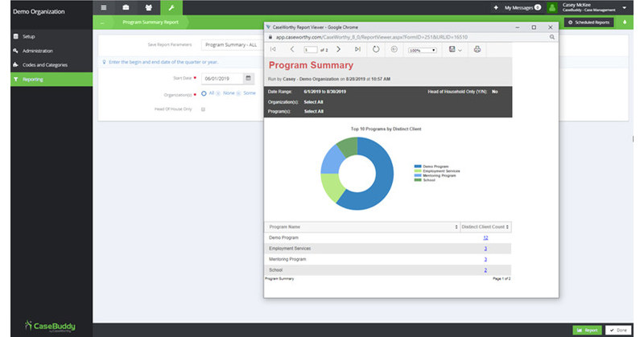
Task: Click the Demo Program count link 12
Action: tap(485, 238)
